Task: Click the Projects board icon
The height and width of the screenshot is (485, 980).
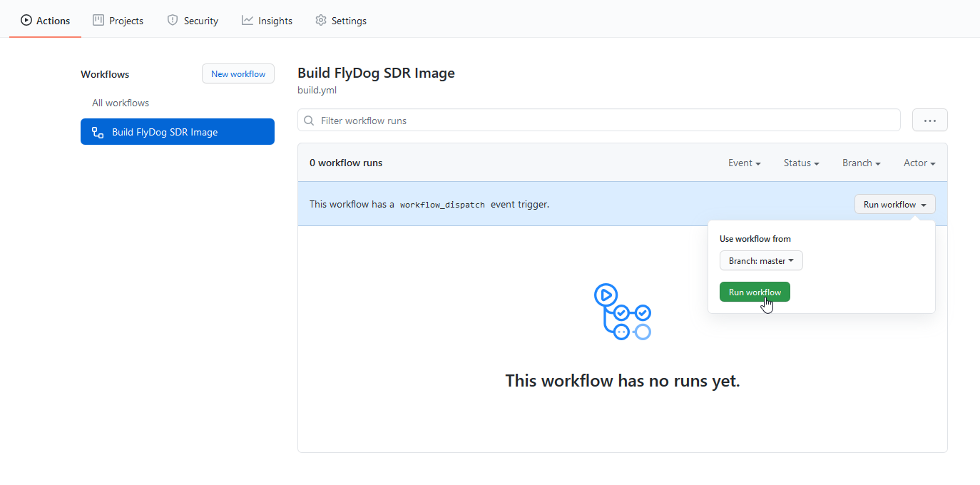Action: [x=98, y=21]
